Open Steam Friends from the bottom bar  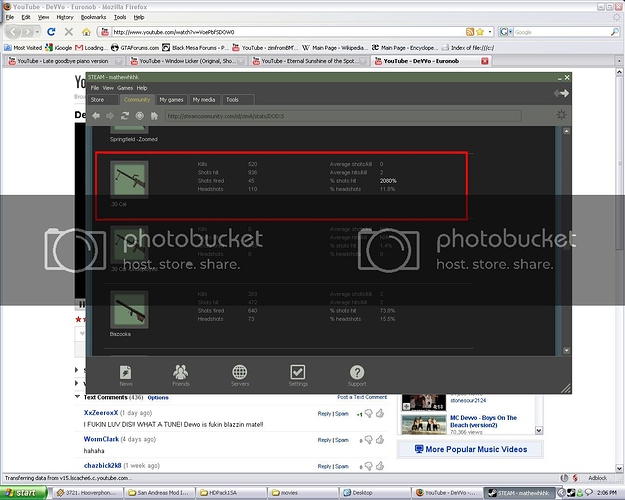coord(181,375)
